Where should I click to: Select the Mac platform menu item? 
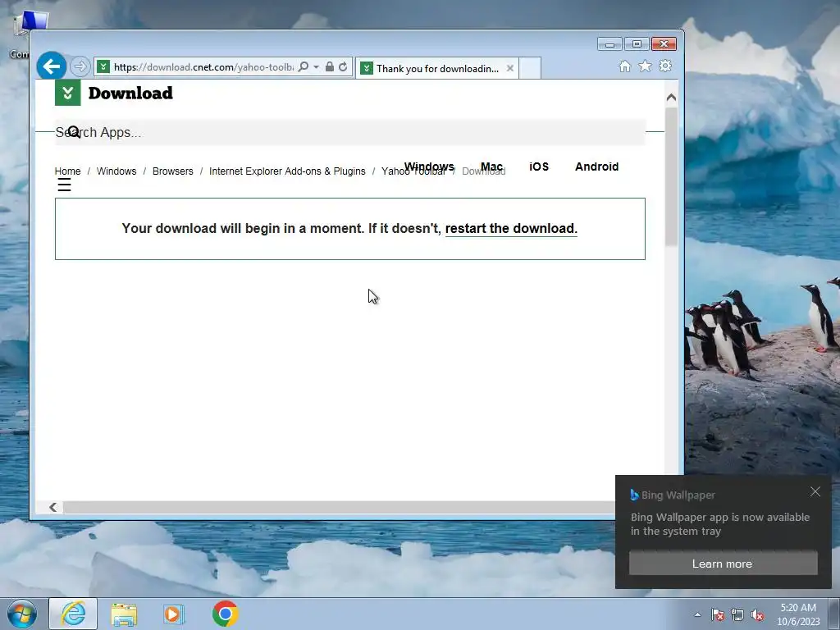[x=492, y=167]
